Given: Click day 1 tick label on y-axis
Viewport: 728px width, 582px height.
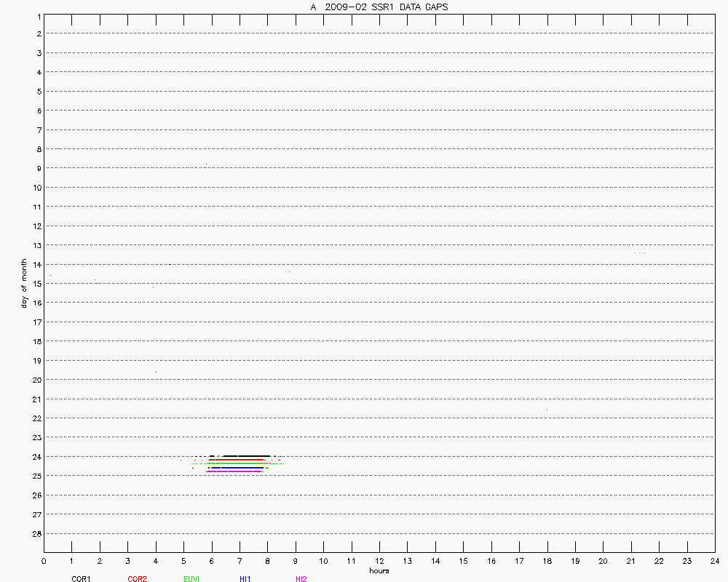Looking at the screenshot, I should [x=37, y=15].
